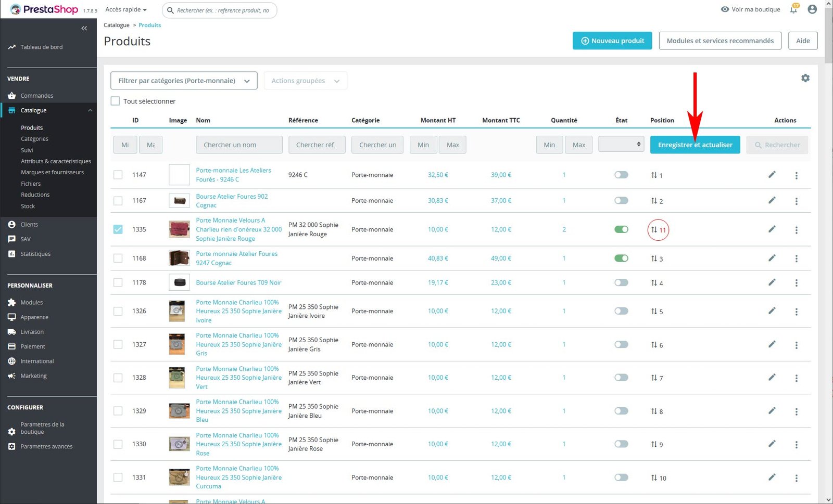Image resolution: width=833 pixels, height=504 pixels.
Task: Click the drag position handle for product 1168
Action: tap(654, 259)
